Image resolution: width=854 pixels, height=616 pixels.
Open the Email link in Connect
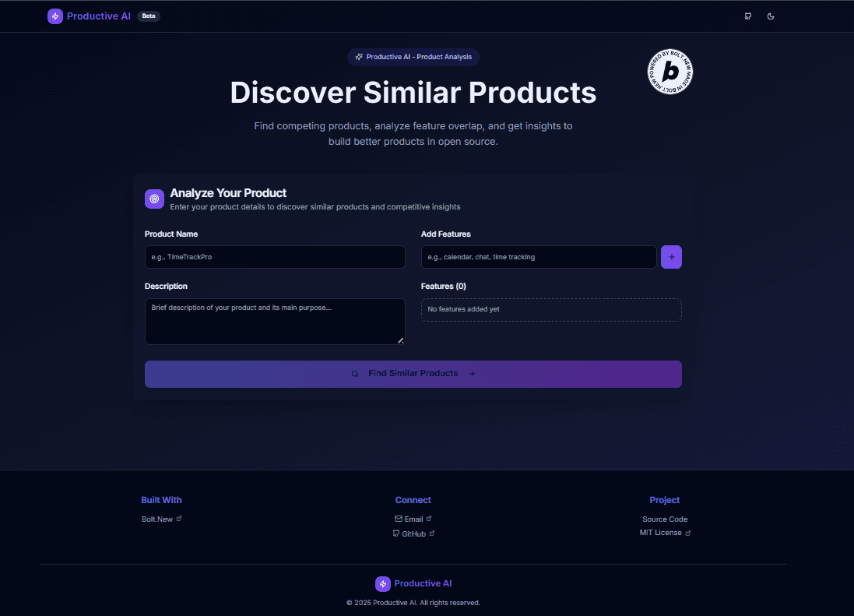413,519
